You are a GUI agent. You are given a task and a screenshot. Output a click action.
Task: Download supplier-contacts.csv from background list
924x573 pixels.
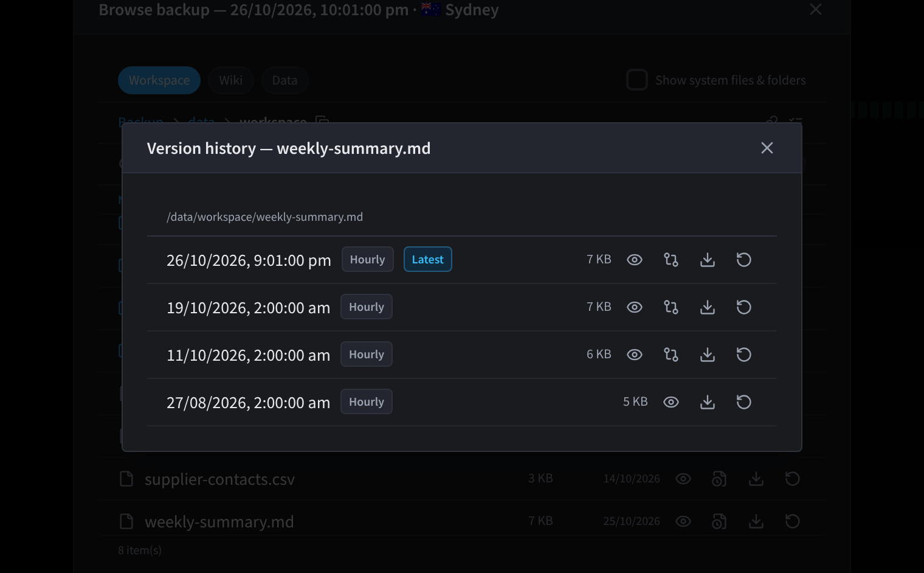(x=756, y=479)
